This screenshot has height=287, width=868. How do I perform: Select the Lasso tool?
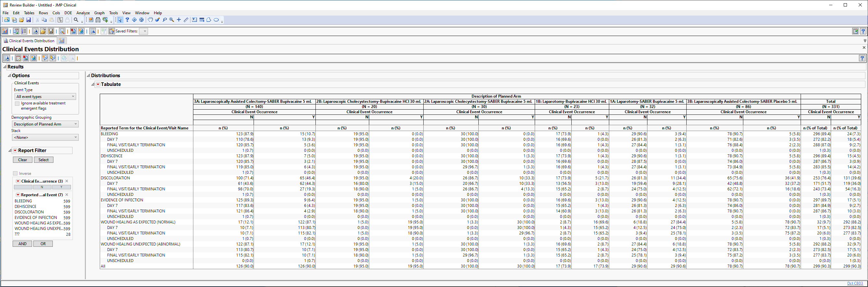(x=165, y=20)
